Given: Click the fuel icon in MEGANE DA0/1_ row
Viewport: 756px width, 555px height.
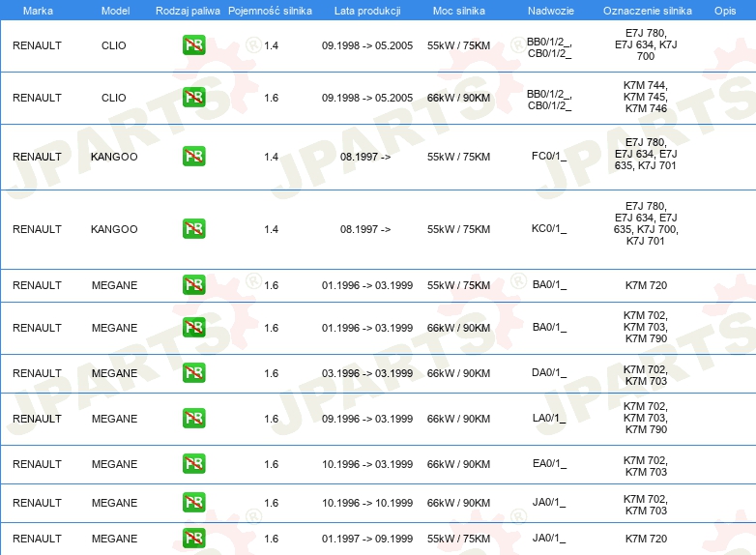Looking at the screenshot, I should (x=193, y=372).
